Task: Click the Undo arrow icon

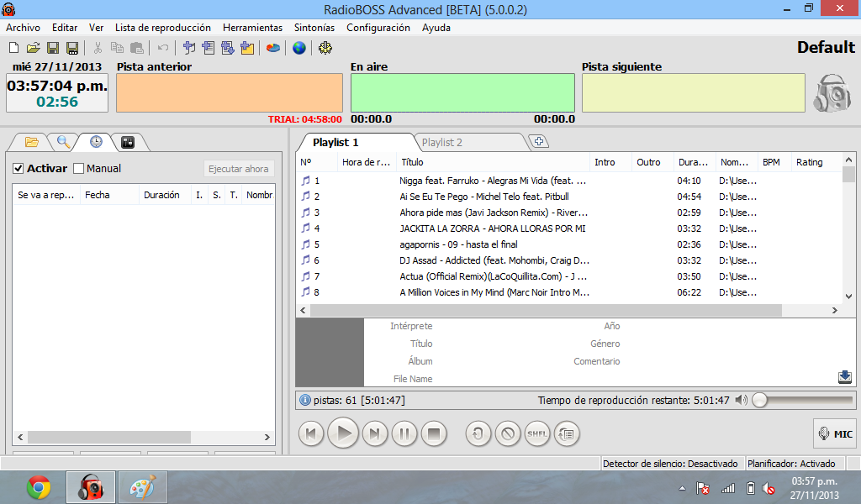Action: pyautogui.click(x=163, y=48)
